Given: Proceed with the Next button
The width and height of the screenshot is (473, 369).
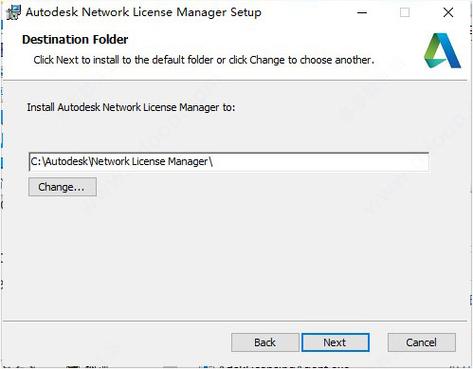Looking at the screenshot, I should (335, 342).
